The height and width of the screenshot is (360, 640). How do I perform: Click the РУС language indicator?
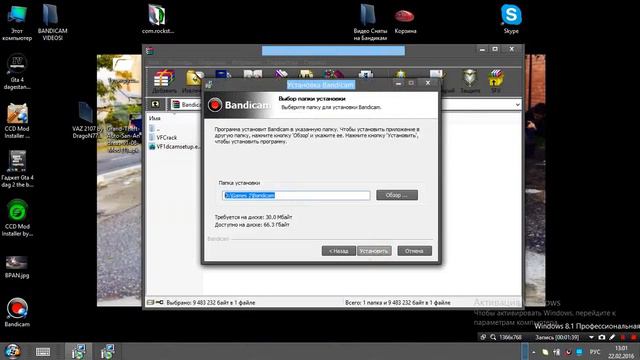(595, 352)
